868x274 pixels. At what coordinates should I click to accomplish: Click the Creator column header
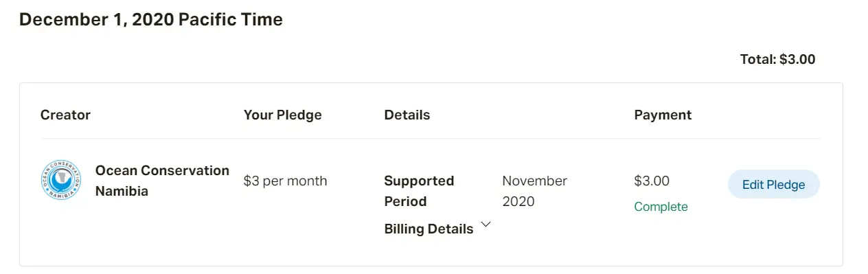pos(65,115)
